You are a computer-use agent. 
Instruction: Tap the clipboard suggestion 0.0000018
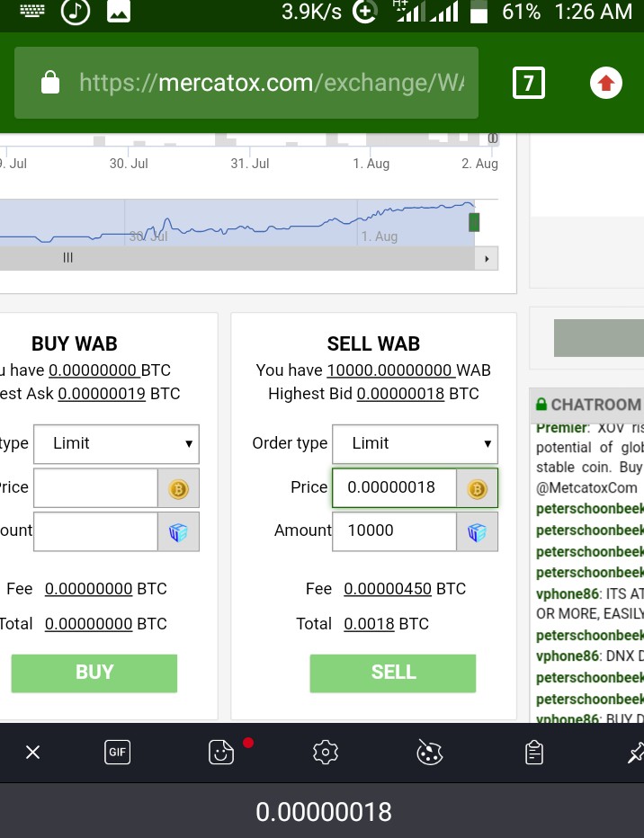[323, 812]
